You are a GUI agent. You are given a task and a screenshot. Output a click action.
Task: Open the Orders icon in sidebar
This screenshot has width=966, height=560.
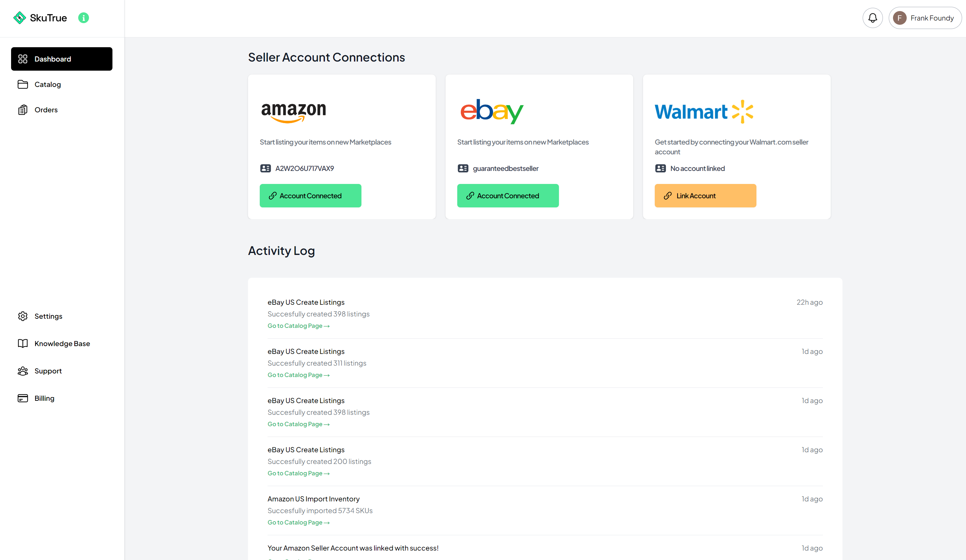coord(23,109)
